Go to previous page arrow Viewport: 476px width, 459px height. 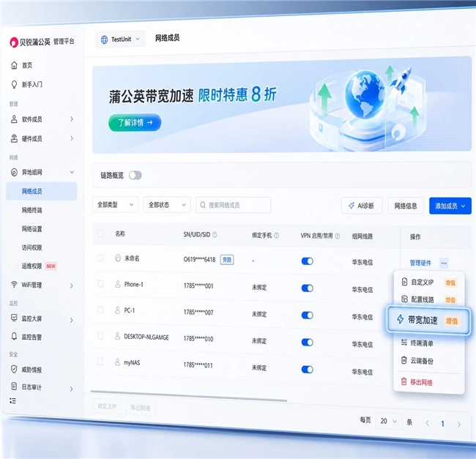(x=427, y=422)
